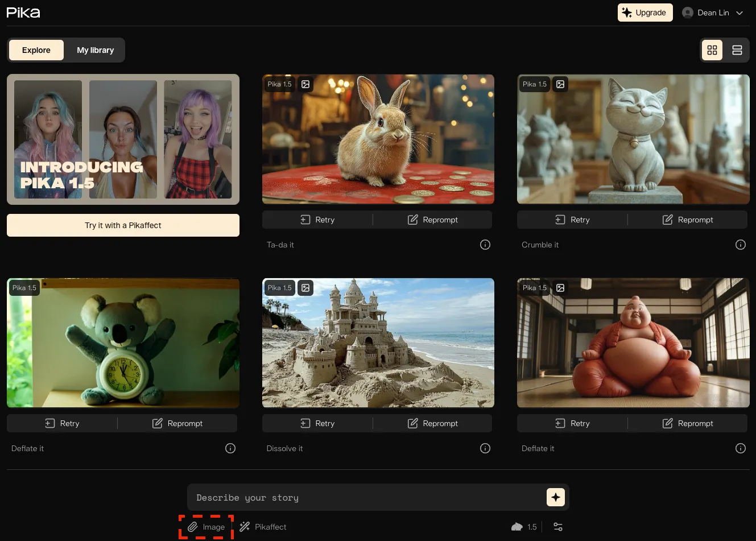Show info for Ta-da it

click(x=485, y=245)
